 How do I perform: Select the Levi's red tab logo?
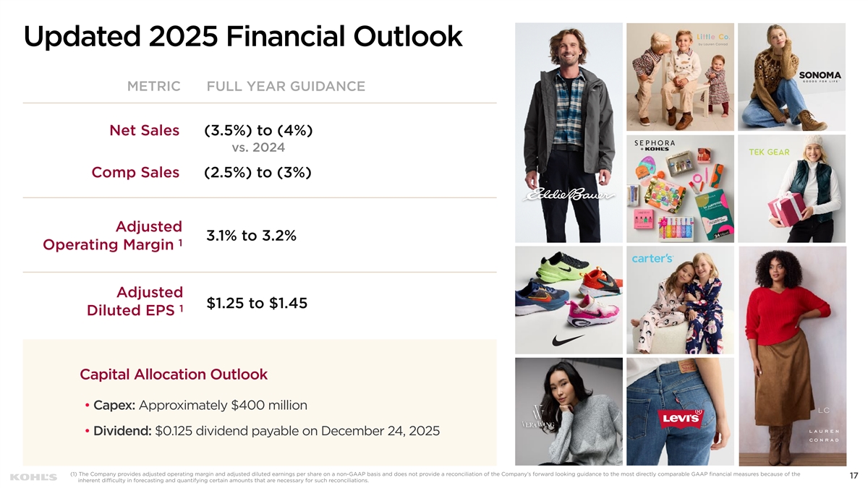(678, 418)
